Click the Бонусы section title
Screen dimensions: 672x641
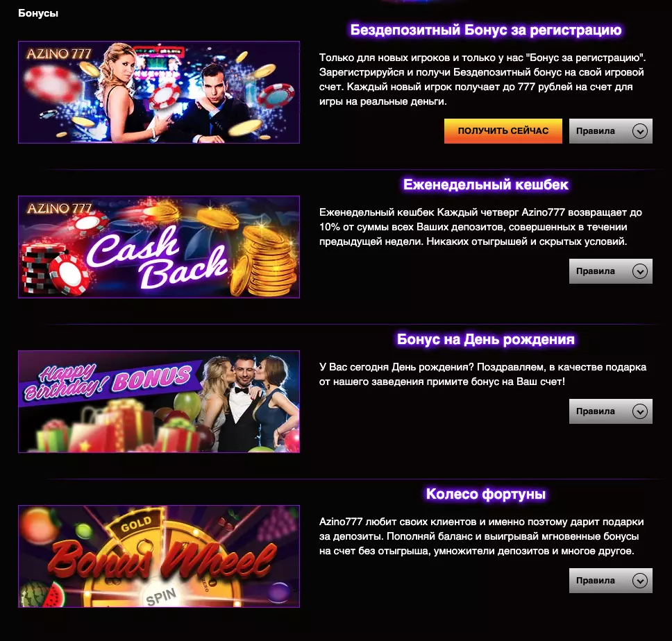pyautogui.click(x=38, y=13)
